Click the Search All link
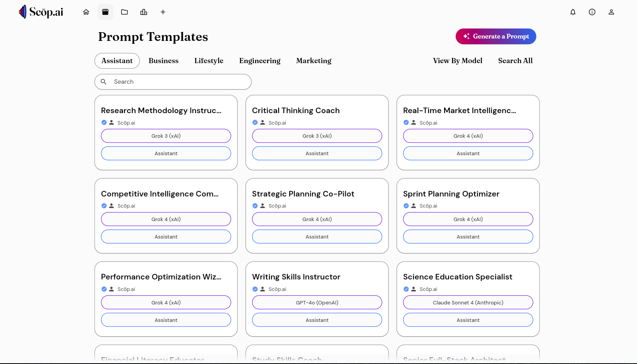The image size is (637, 364). pyautogui.click(x=515, y=61)
